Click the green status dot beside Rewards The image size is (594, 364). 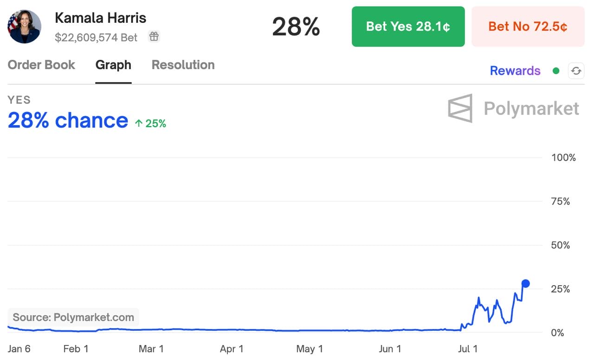pyautogui.click(x=556, y=70)
